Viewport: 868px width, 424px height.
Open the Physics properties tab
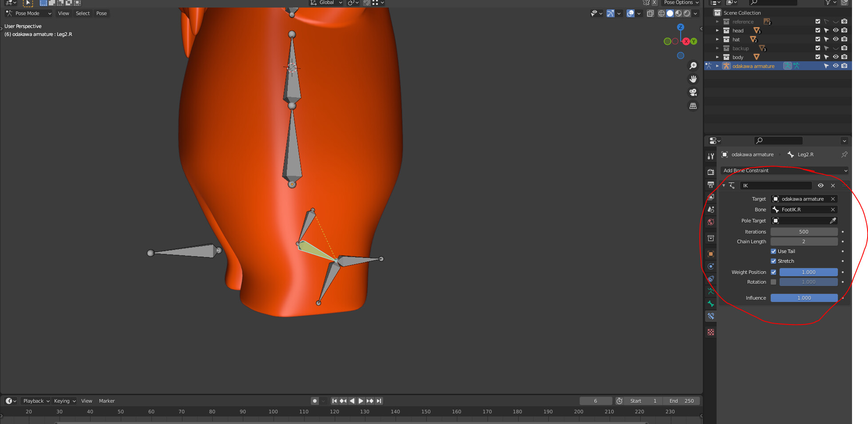(x=711, y=266)
